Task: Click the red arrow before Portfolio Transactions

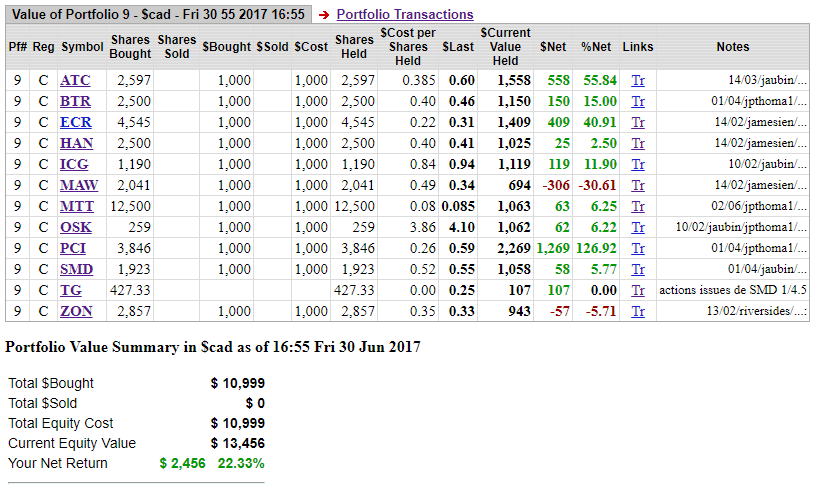Action: pyautogui.click(x=324, y=15)
